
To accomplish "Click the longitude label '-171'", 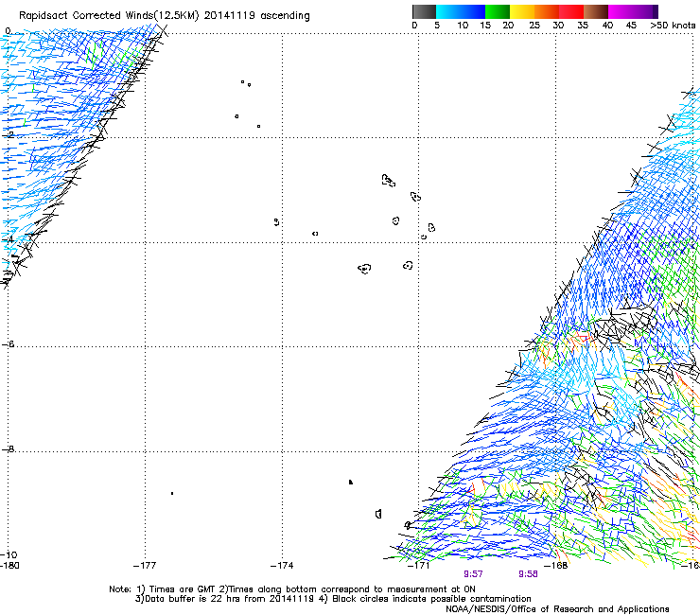I will click(x=418, y=566).
